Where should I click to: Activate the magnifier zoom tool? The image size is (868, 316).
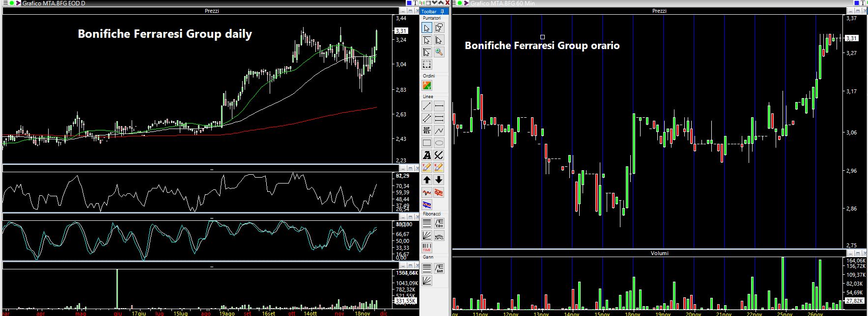pyautogui.click(x=439, y=52)
